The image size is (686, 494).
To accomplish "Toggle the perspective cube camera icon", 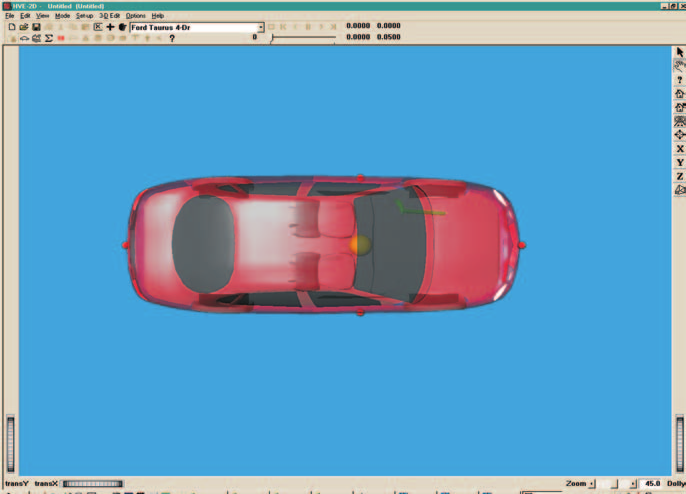I will pyautogui.click(x=679, y=190).
